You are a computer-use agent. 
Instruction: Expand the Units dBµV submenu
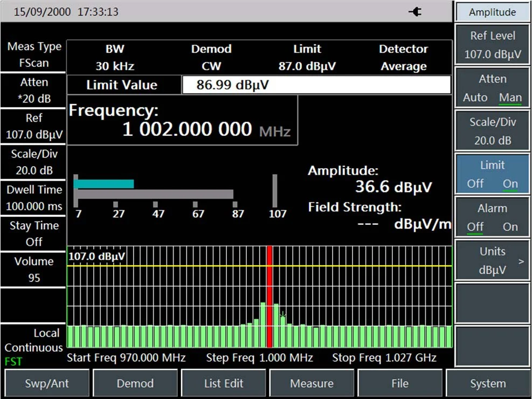(492, 259)
